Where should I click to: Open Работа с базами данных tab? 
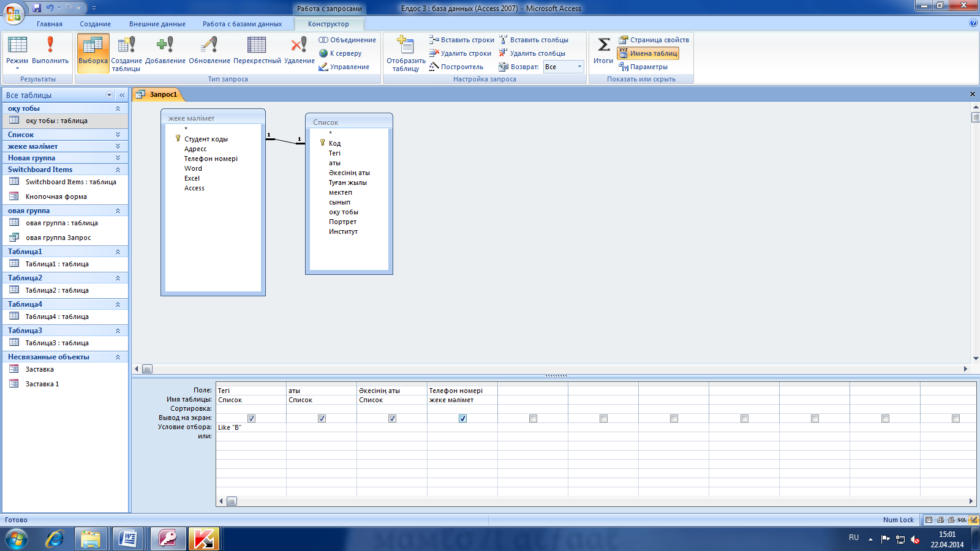(243, 24)
